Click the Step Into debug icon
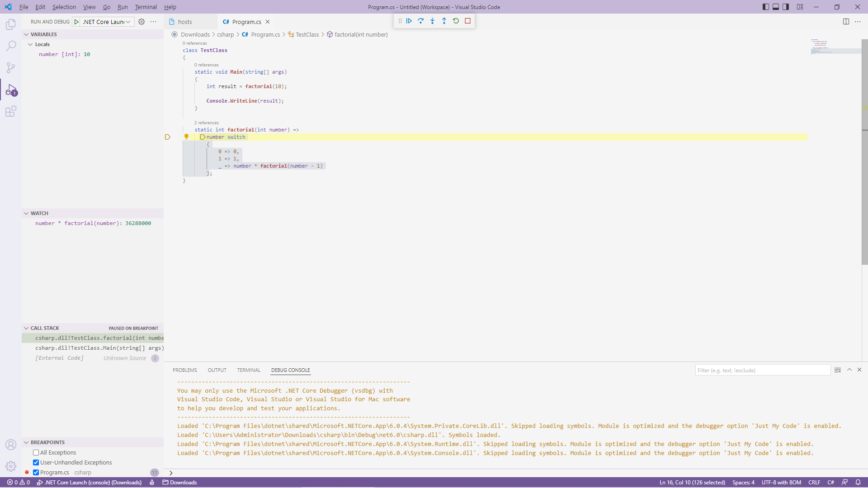Screen dimensions: 868x488 pos(433,21)
